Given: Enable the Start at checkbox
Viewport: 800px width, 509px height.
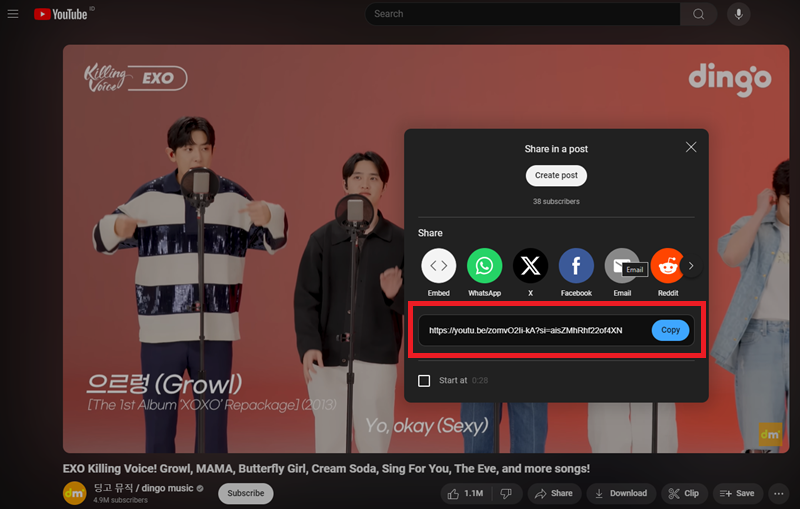Looking at the screenshot, I should tap(424, 381).
